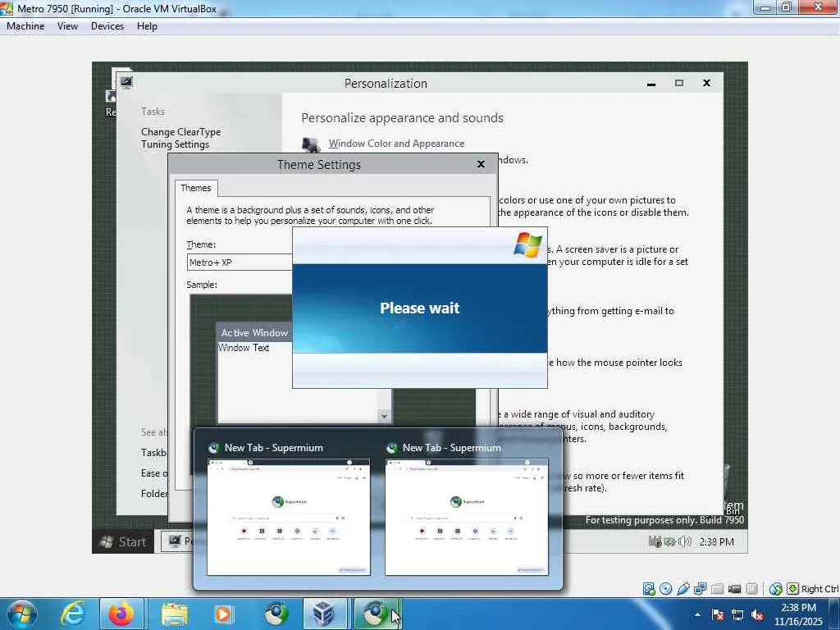The image size is (840, 630).
Task: Click the VirtualBox network adapters status icon
Action: click(701, 589)
